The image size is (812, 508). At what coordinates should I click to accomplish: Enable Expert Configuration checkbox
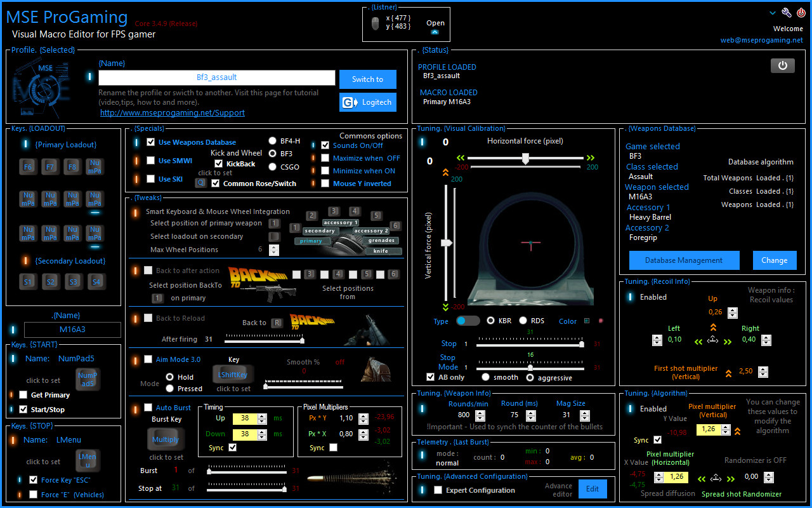(x=438, y=490)
